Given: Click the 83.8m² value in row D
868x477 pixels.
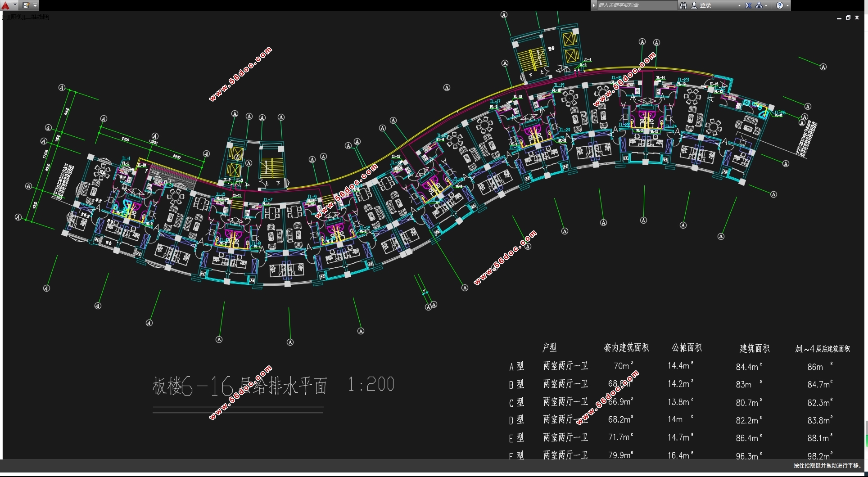Looking at the screenshot, I should pyautogui.click(x=820, y=420).
